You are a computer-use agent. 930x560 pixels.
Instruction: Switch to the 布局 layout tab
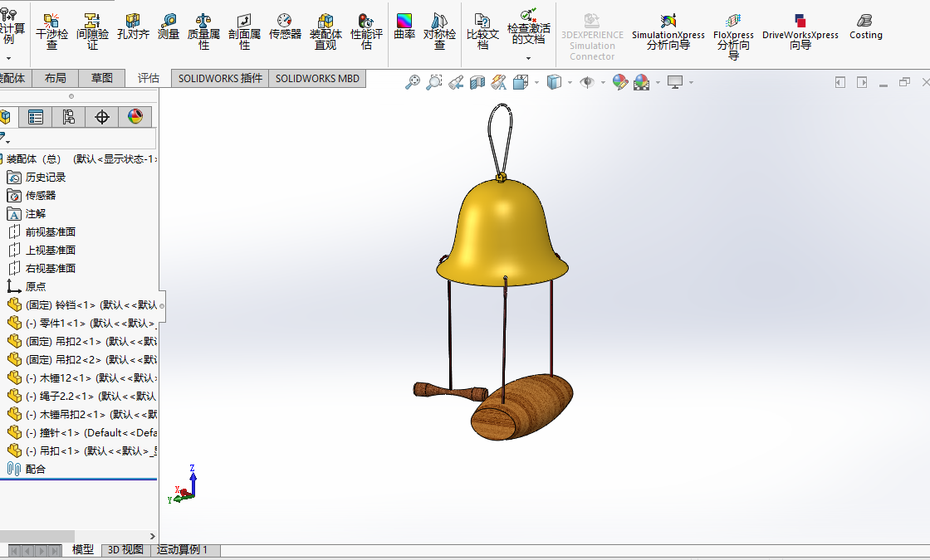pyautogui.click(x=55, y=78)
